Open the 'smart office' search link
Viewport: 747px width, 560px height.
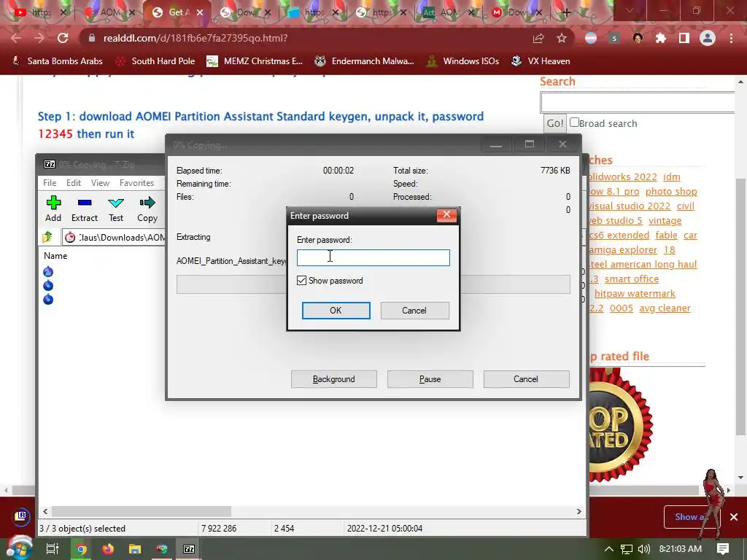point(632,279)
